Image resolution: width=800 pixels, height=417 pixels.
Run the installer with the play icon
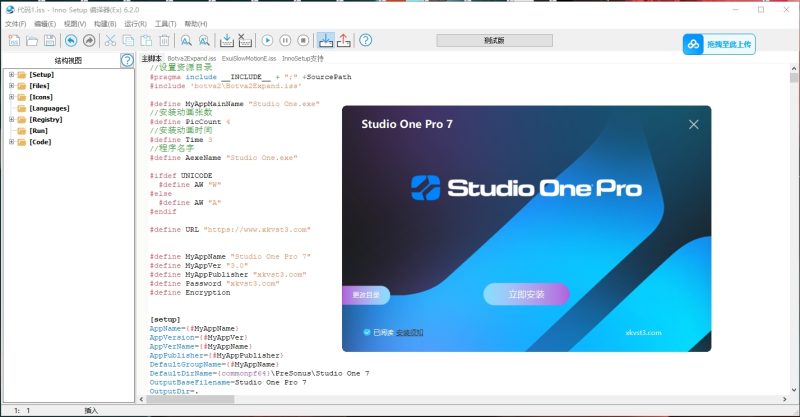267,40
